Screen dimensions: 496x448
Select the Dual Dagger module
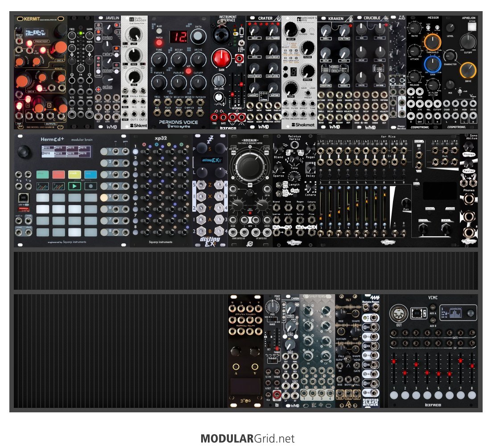(x=134, y=72)
